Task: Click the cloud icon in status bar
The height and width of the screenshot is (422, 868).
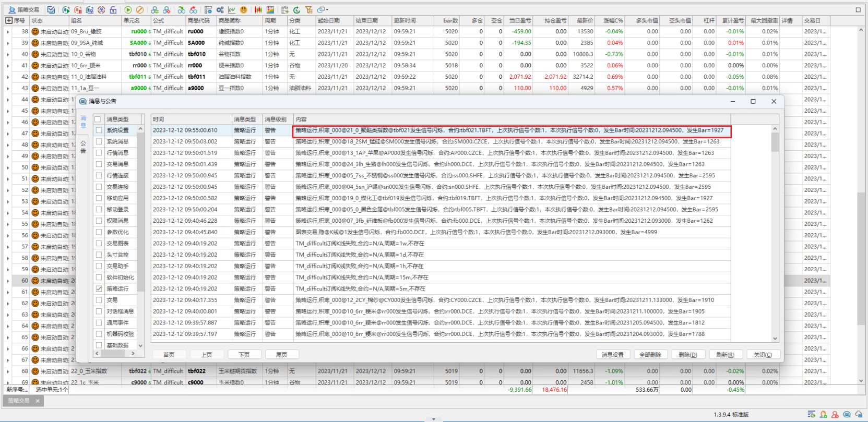Action: (x=859, y=415)
